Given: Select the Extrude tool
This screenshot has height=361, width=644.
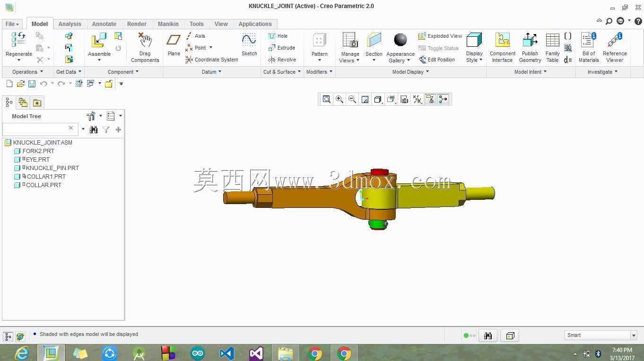Looking at the screenshot, I should pos(281,48).
